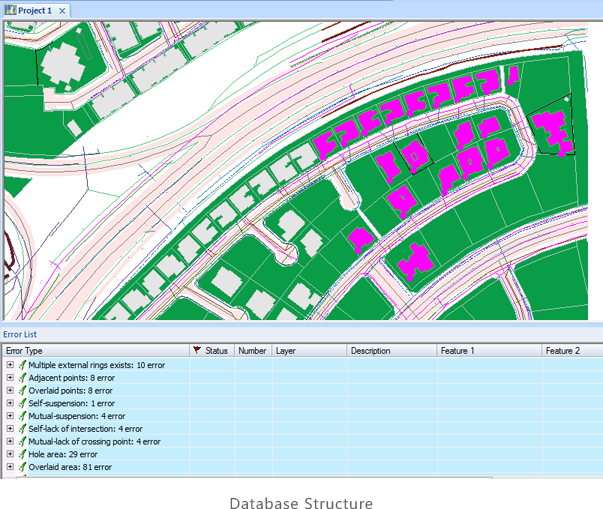Click the Number column header

click(x=252, y=351)
